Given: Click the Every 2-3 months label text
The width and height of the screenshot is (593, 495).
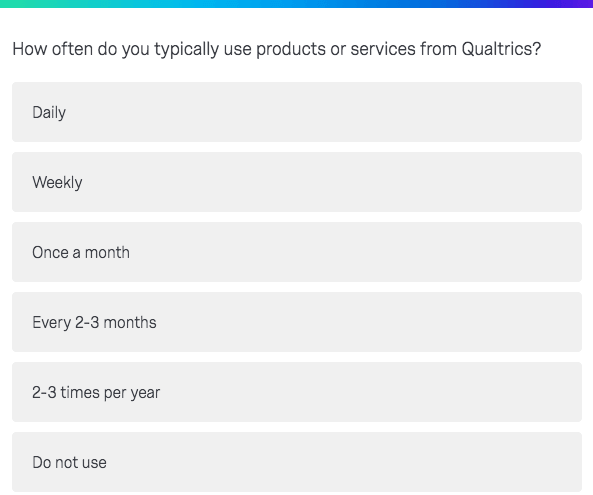Looking at the screenshot, I should coord(94,323).
